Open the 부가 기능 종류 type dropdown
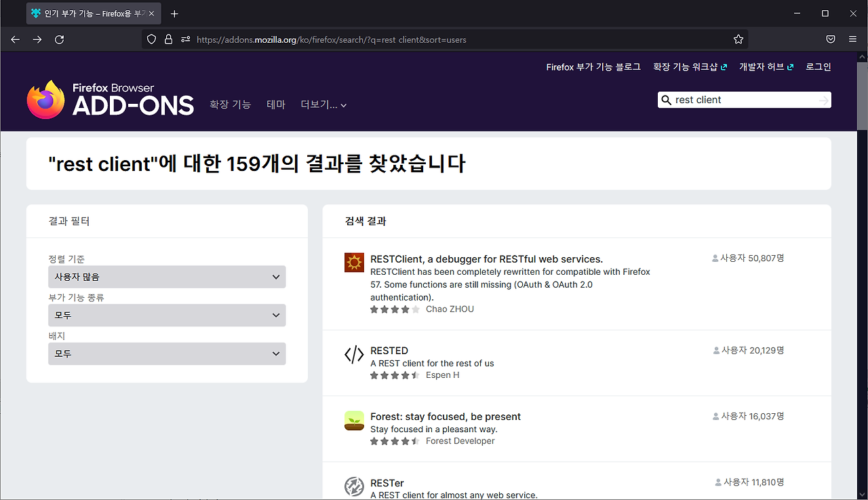The height and width of the screenshot is (500, 868). (167, 315)
